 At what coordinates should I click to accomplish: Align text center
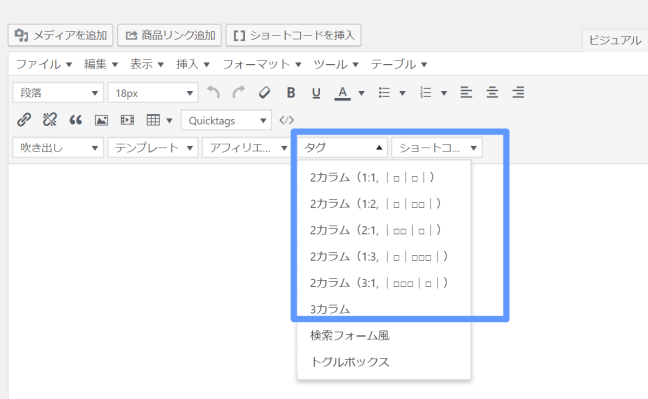pyautogui.click(x=492, y=93)
